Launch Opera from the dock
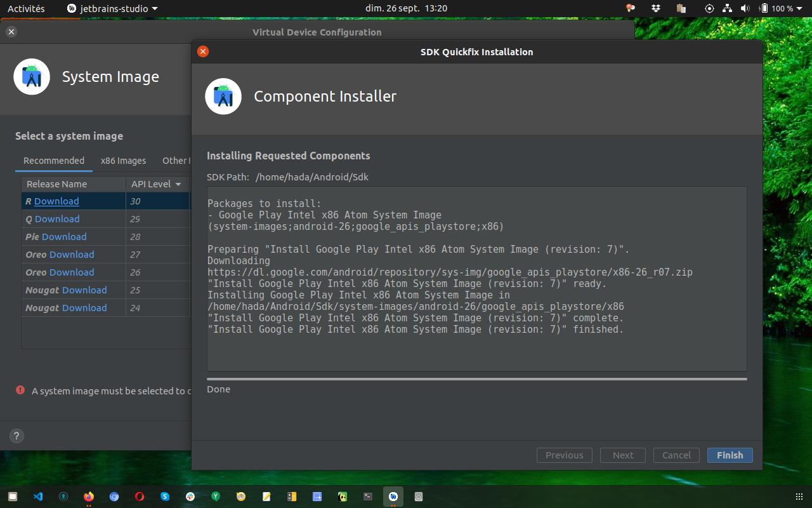Image resolution: width=812 pixels, height=508 pixels. click(x=140, y=497)
